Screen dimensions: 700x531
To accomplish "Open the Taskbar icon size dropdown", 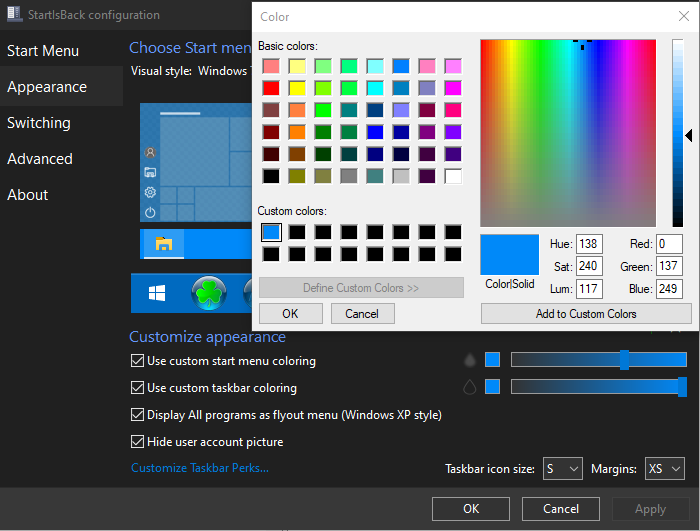I will pos(562,468).
